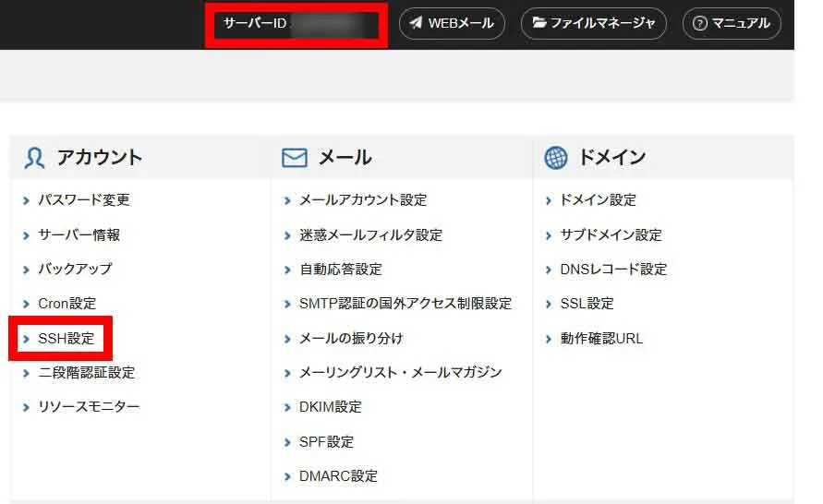Select 二段階認証設定 link
This screenshot has width=823, height=504.
(x=87, y=373)
